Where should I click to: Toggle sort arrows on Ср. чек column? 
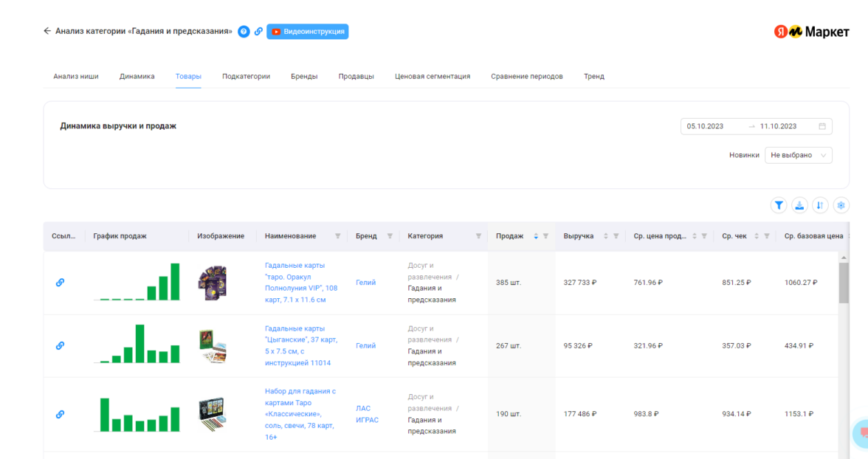(x=756, y=236)
